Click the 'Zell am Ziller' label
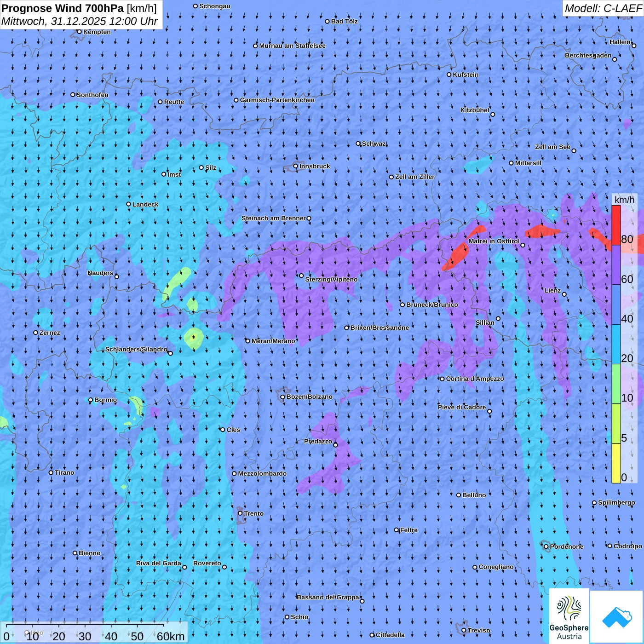The height and width of the screenshot is (644, 644). 415,177
